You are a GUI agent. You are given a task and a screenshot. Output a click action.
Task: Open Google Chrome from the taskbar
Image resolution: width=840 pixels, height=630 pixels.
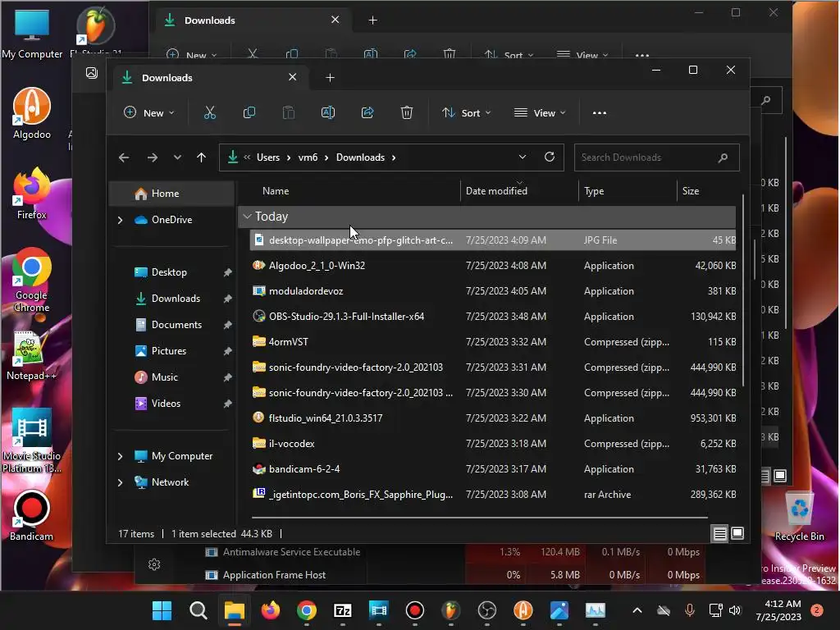307,610
